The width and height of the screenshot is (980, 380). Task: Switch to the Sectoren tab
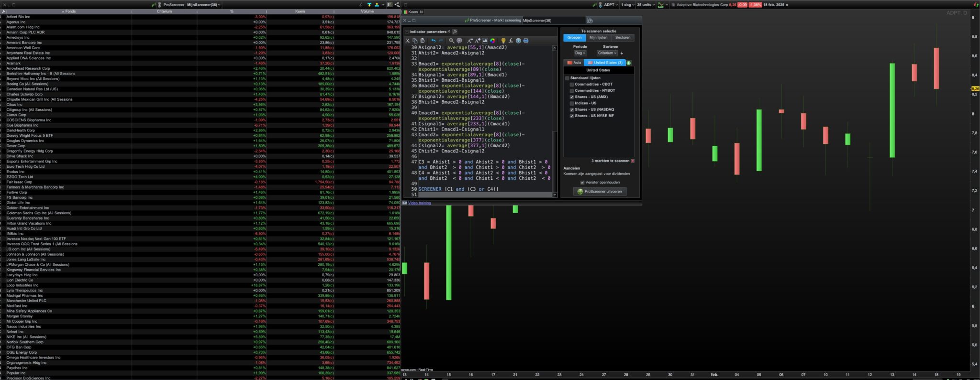click(x=623, y=37)
